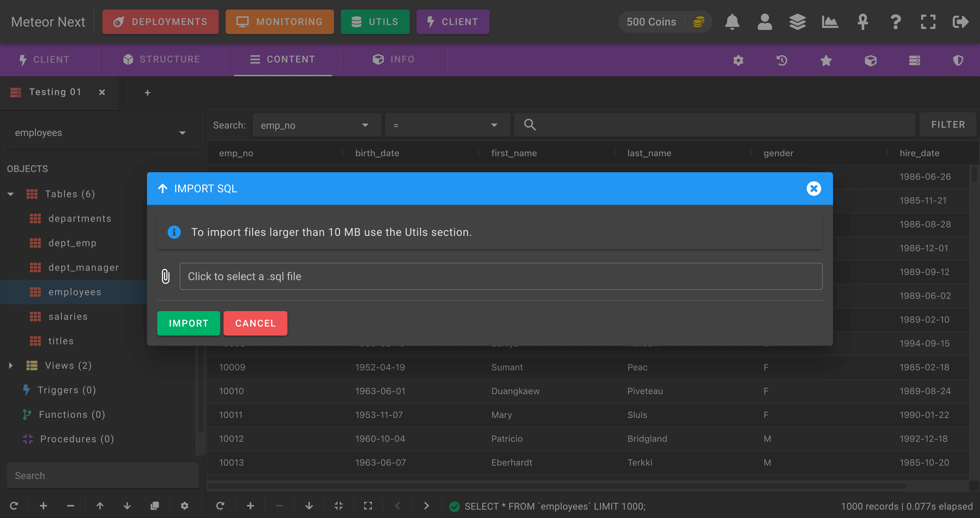Click the red Cancel button
980x518 pixels.
[255, 323]
